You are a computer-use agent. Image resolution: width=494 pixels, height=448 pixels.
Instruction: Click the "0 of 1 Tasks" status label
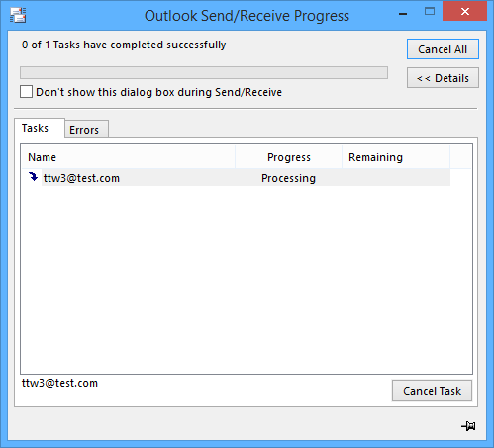point(124,45)
